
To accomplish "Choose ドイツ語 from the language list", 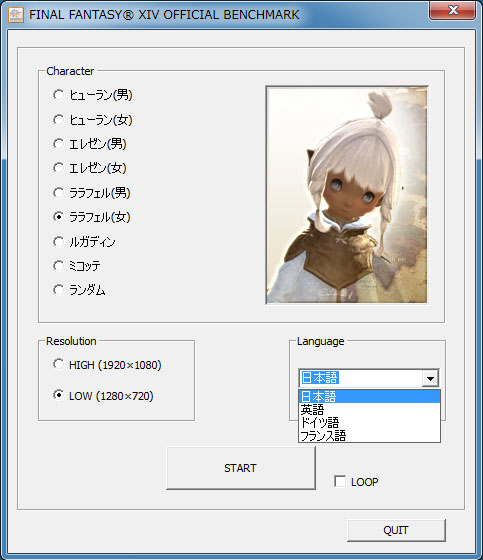I will (369, 422).
